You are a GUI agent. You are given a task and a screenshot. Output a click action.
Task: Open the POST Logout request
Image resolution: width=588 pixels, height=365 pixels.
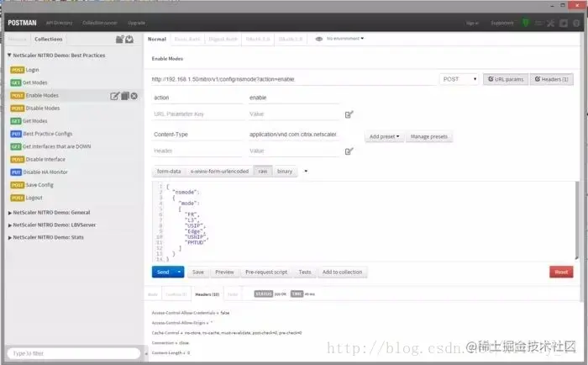(74, 198)
